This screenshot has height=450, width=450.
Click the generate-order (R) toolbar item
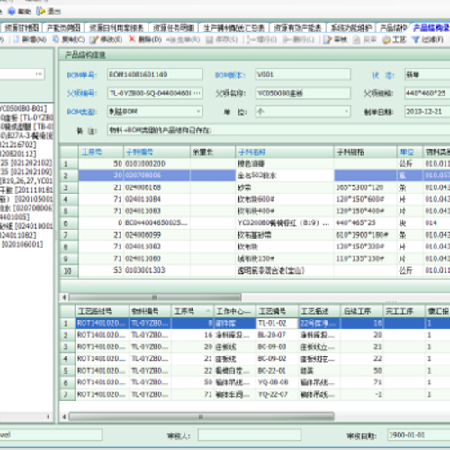(183, 40)
